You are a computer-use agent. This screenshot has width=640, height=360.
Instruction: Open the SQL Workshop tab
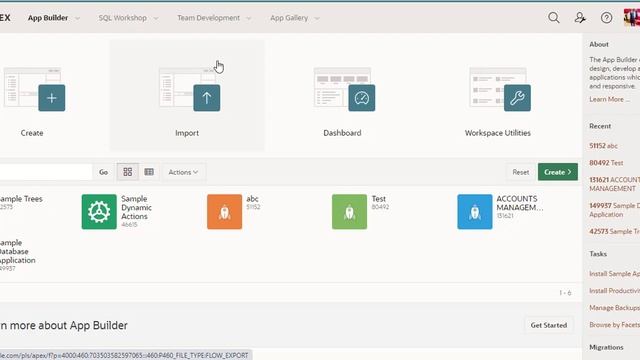pyautogui.click(x=122, y=18)
